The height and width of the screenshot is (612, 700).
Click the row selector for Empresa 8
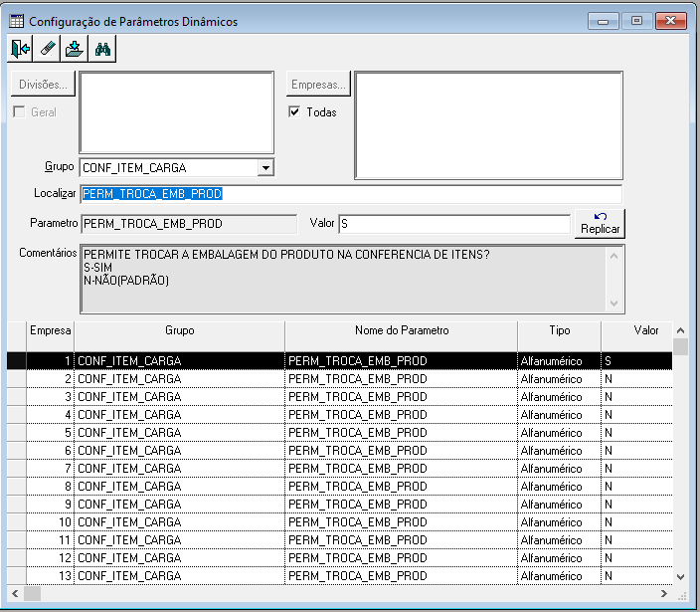(x=17, y=486)
